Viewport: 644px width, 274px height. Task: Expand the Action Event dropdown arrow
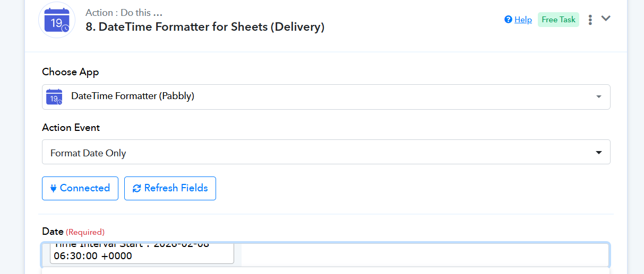[x=598, y=153]
